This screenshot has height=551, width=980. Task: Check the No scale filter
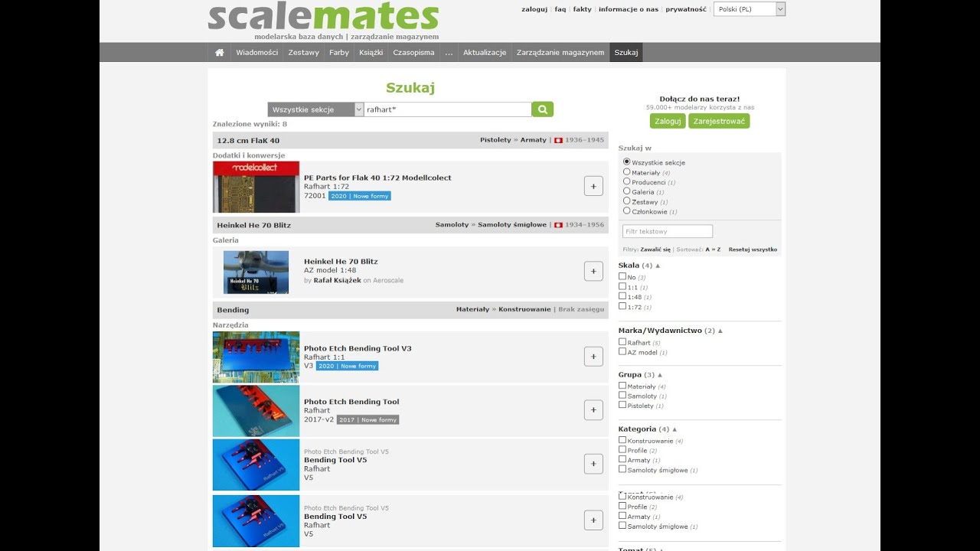[622, 276]
